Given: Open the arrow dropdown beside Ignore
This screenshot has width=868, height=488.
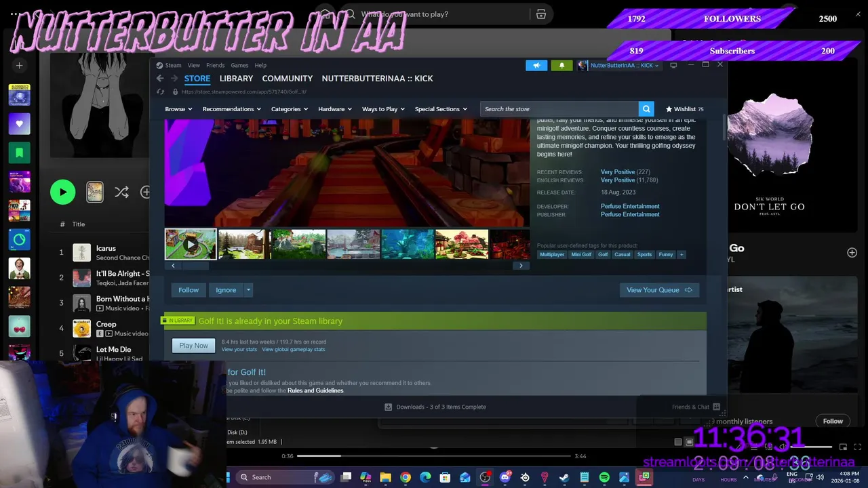Looking at the screenshot, I should tap(248, 290).
